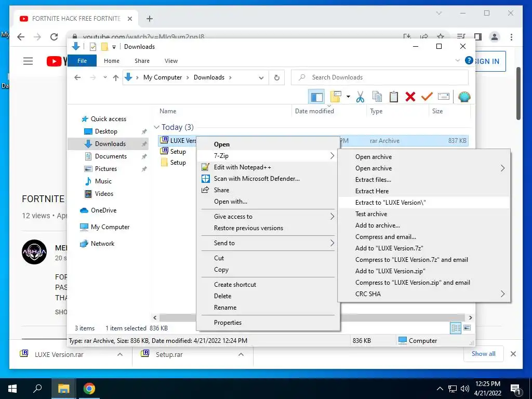Expand hidden system tray icons

pyautogui.click(x=440, y=389)
